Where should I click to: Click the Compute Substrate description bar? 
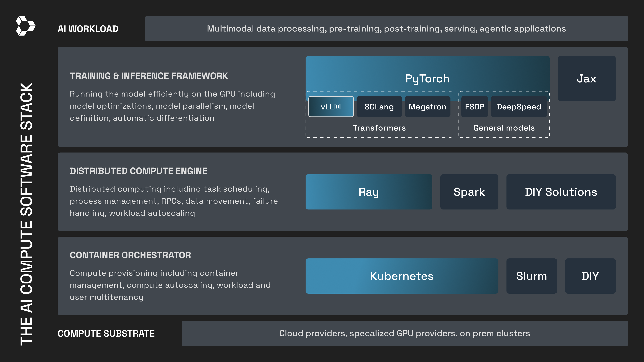(x=405, y=333)
